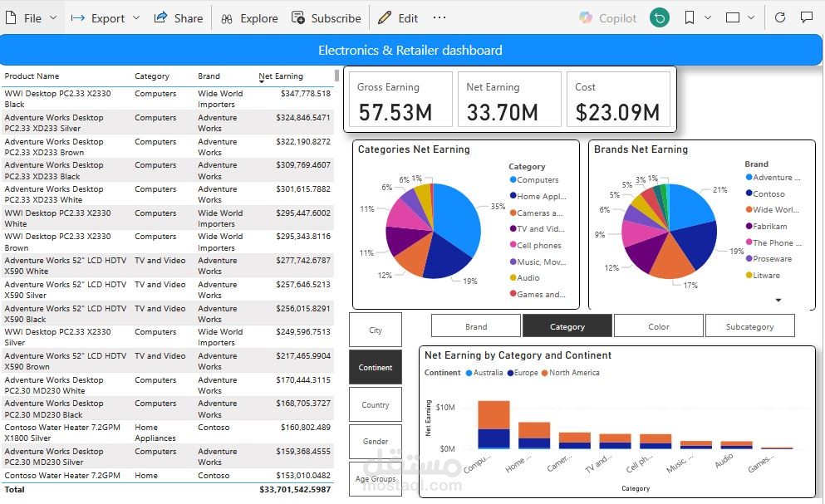Image resolution: width=825 pixels, height=504 pixels.
Task: Refresh the report visuals
Action: click(x=780, y=17)
